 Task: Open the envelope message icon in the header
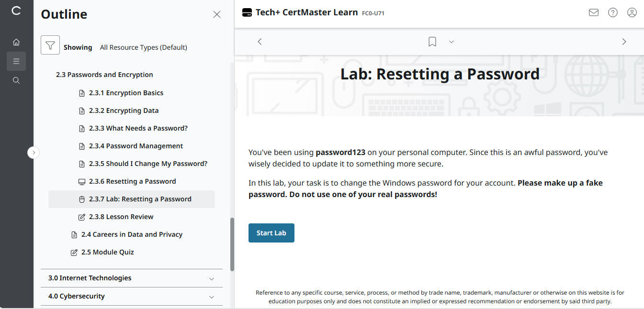pyautogui.click(x=593, y=12)
